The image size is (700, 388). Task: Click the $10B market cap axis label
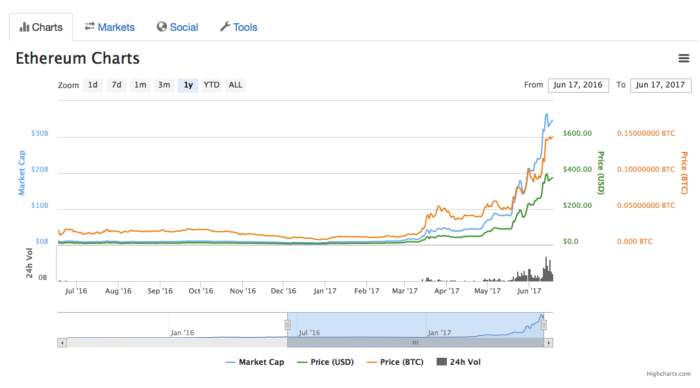(40, 205)
